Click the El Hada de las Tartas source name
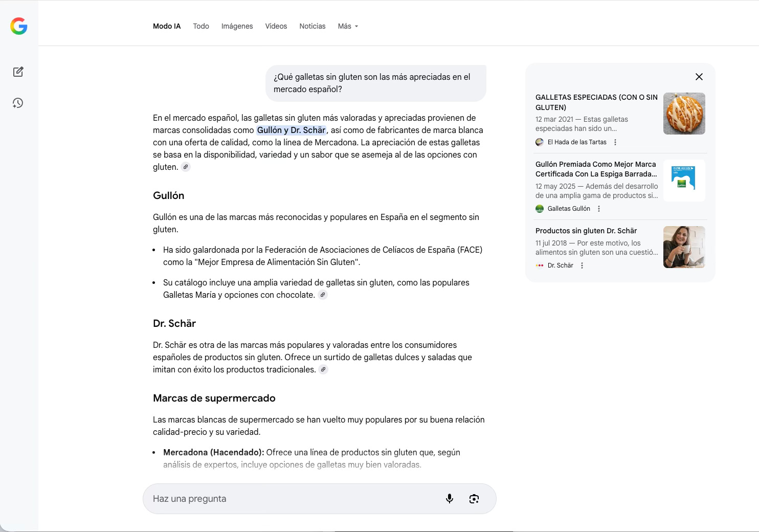Viewport: 759px width, 532px height. pyautogui.click(x=577, y=142)
